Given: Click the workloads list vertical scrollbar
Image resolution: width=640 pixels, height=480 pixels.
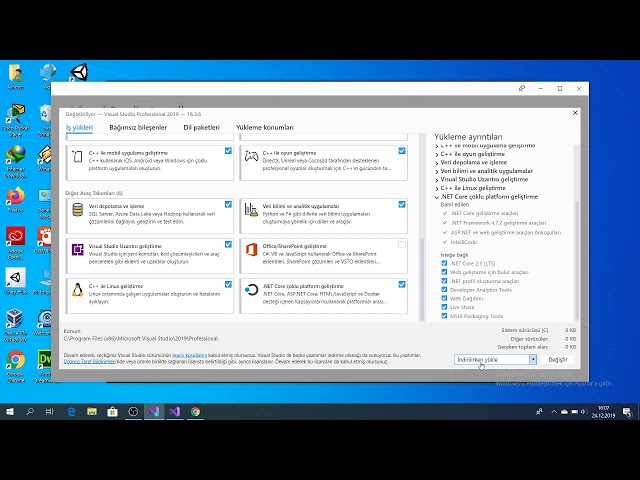Looking at the screenshot, I should tap(422, 280).
